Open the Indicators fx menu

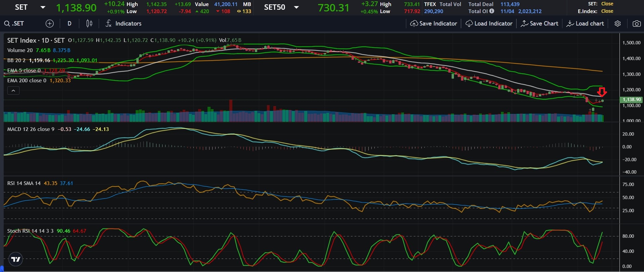click(x=123, y=24)
